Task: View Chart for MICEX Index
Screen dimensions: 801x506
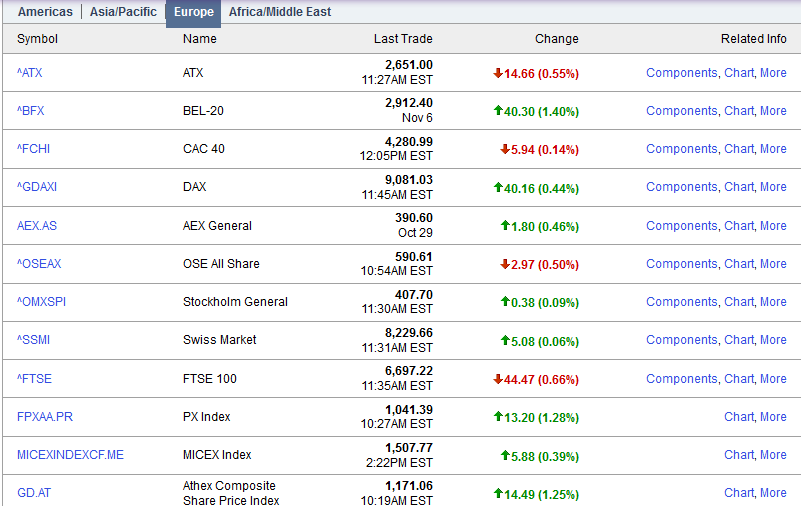Action: [x=739, y=454]
